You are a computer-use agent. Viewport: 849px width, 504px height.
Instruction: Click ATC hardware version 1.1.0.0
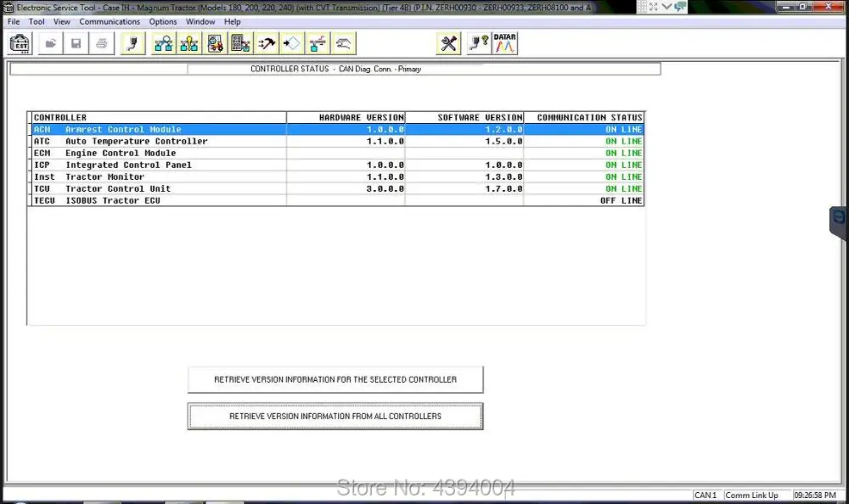pyautogui.click(x=385, y=142)
